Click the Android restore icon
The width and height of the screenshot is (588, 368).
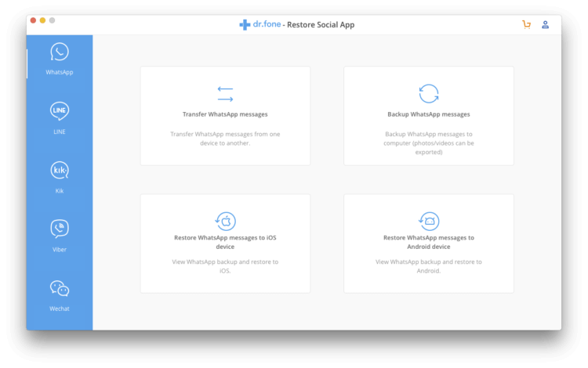429,222
